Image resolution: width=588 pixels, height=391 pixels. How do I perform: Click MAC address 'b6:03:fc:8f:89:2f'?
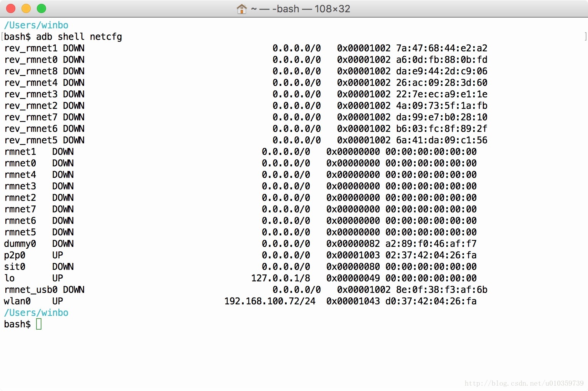442,129
